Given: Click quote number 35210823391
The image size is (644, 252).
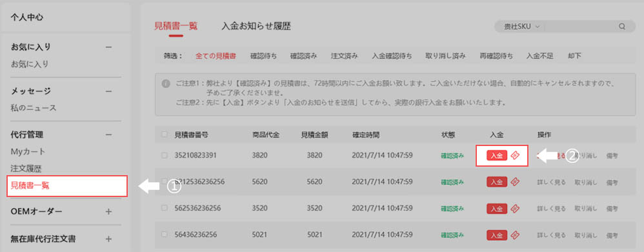Looking at the screenshot, I should 196,155.
